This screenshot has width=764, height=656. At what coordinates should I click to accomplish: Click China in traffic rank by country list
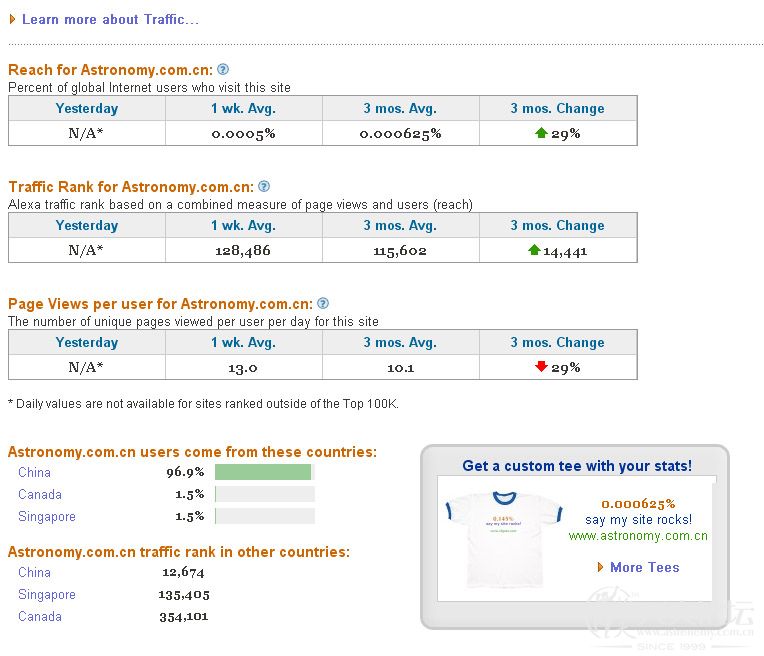pos(34,572)
